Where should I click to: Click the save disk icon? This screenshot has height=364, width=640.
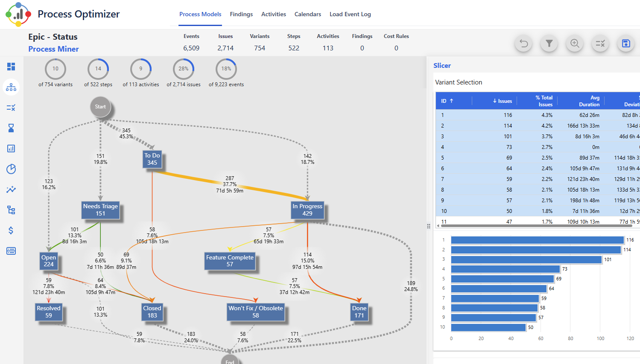click(626, 44)
